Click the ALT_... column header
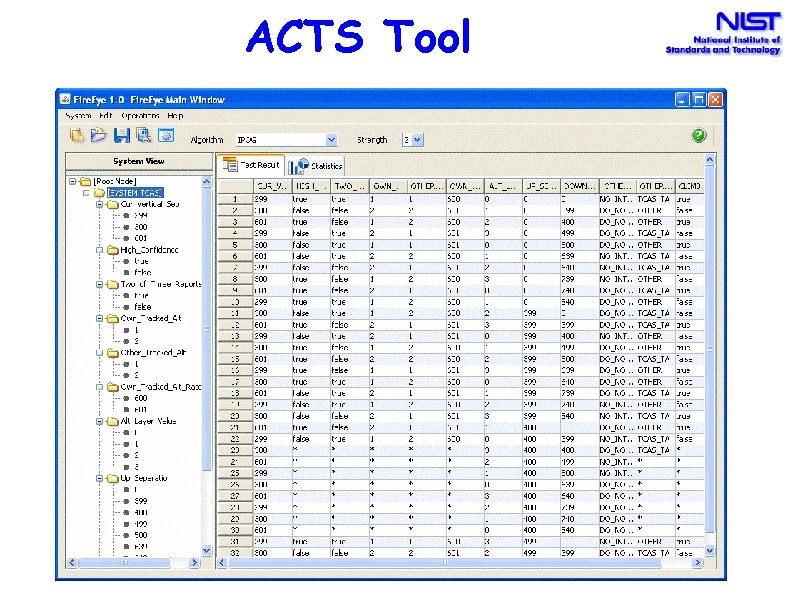This screenshot has width=794, height=595. coord(503,186)
